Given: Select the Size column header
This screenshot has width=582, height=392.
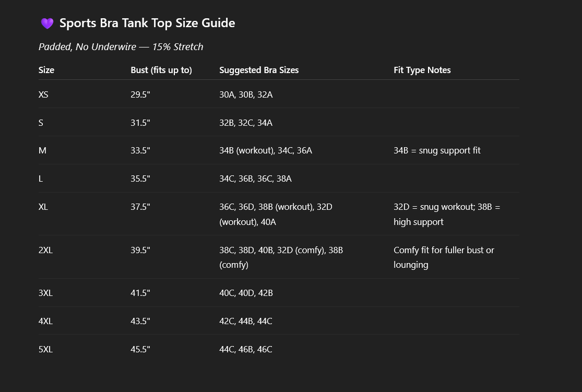Looking at the screenshot, I should tap(46, 70).
